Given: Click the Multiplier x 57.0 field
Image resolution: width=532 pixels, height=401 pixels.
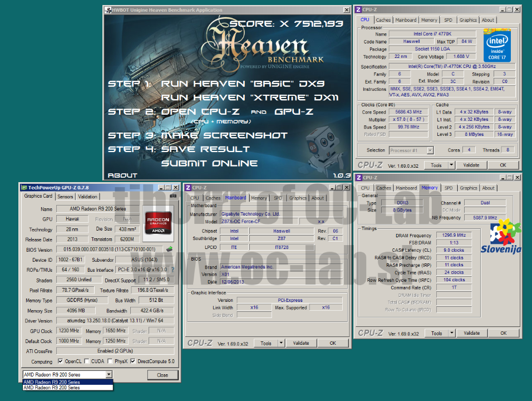Looking at the screenshot, I should click(408, 120).
